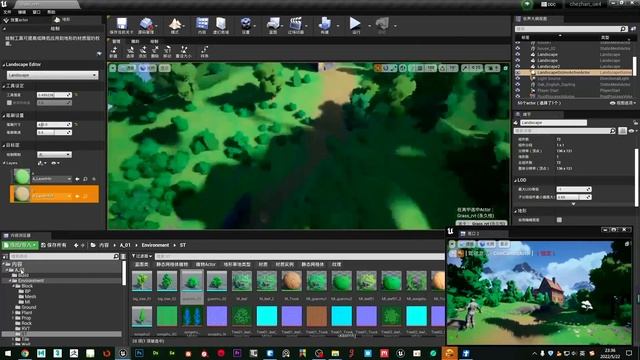Open the Paint tab in landscape mode
The image size is (640, 360).
(154, 41)
